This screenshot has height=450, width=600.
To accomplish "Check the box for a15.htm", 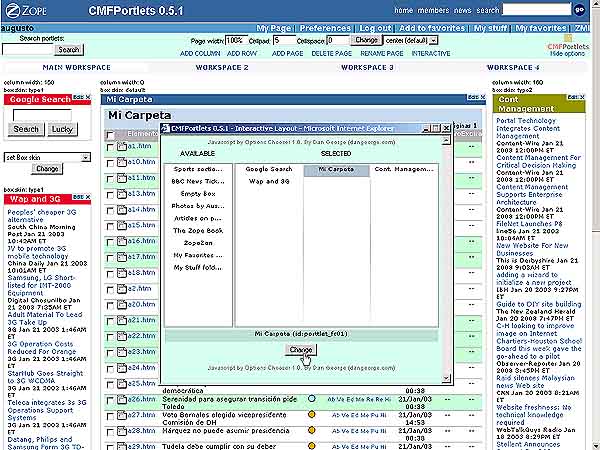I will point(110,227).
